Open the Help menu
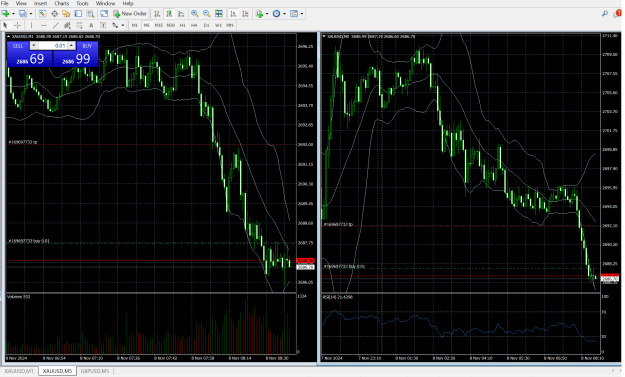 point(128,3)
